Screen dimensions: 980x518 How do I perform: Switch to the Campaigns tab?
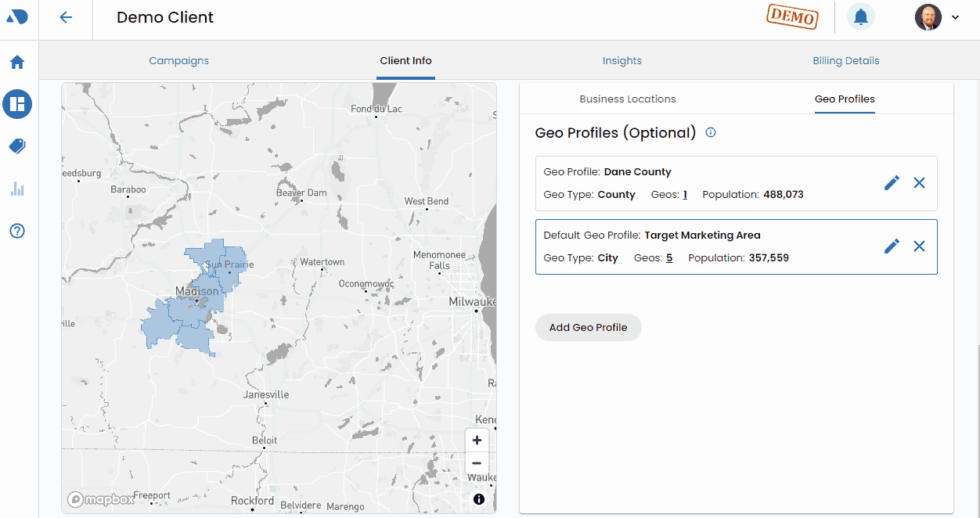[x=178, y=61]
